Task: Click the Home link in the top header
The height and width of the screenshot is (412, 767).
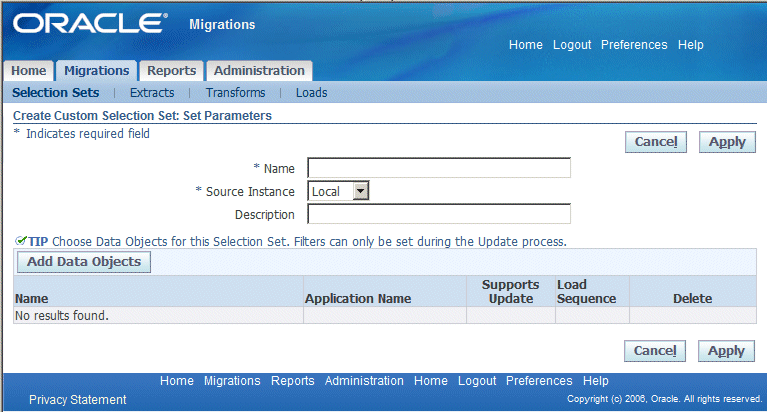Action: [526, 45]
